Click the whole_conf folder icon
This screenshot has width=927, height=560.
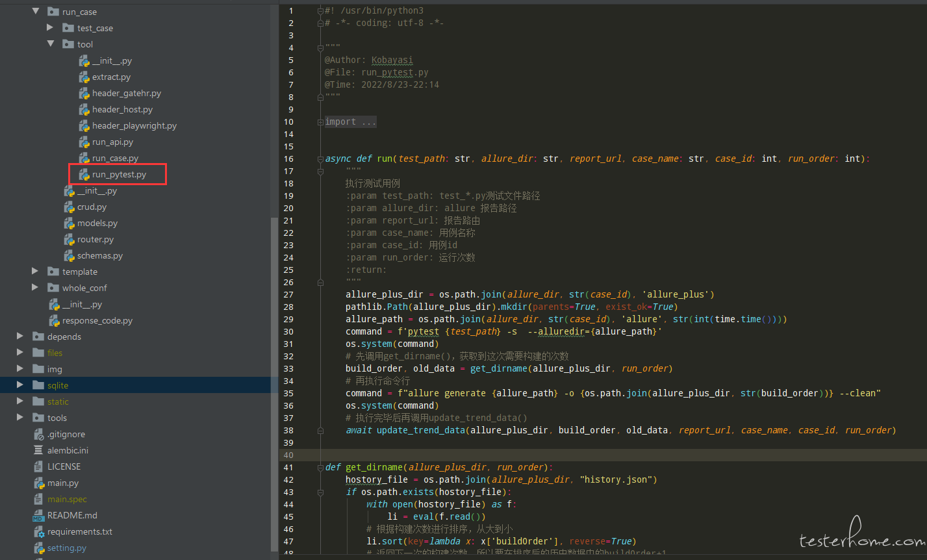[x=53, y=288]
